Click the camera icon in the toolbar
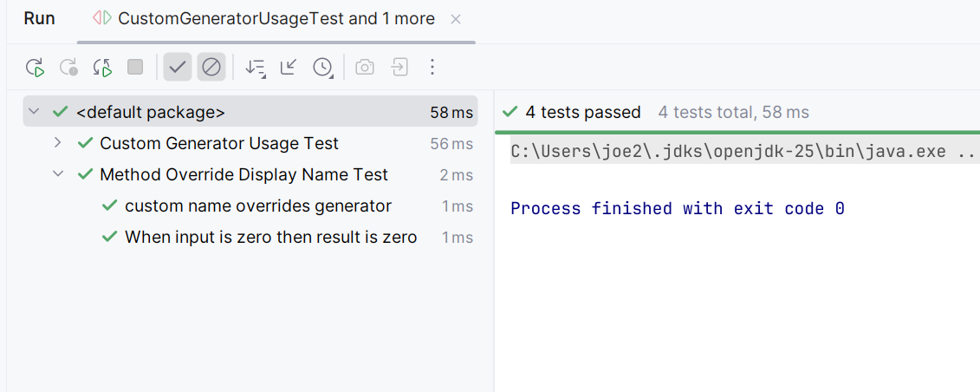980x392 pixels. (365, 67)
